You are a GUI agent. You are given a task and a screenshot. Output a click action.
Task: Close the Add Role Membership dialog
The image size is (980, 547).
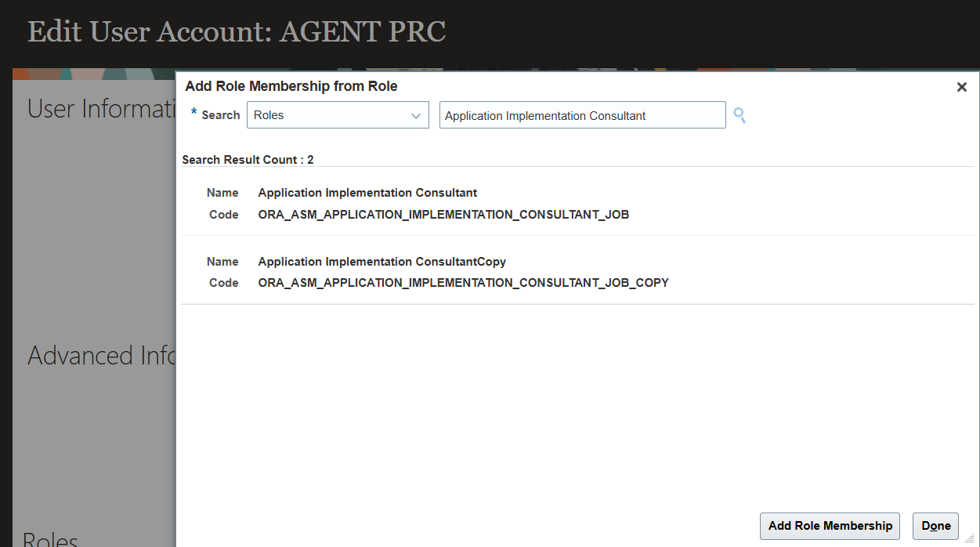click(x=961, y=87)
